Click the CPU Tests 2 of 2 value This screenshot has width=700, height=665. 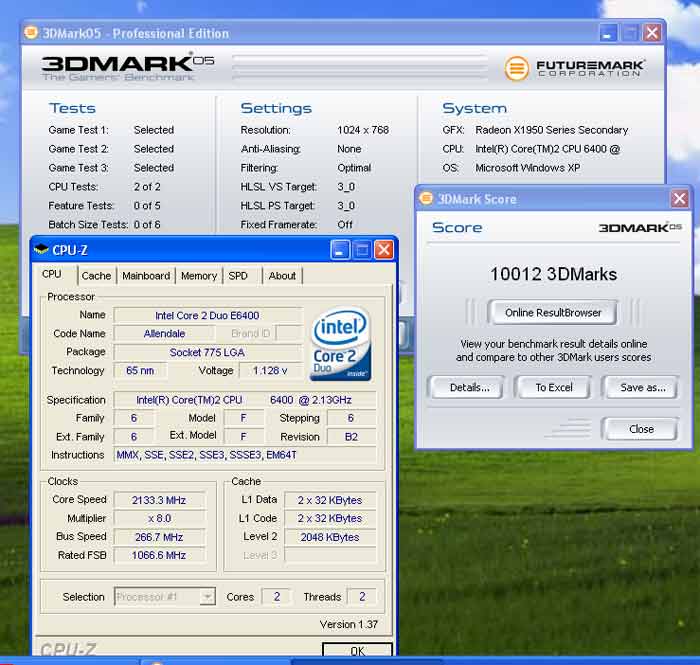147,187
